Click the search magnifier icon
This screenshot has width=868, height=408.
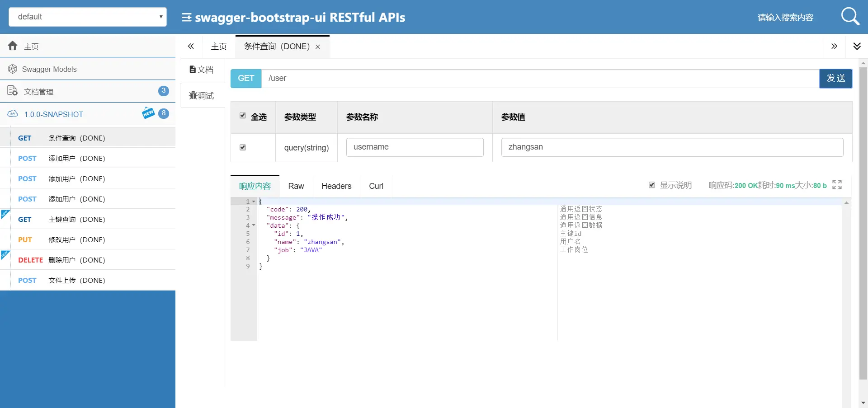[x=850, y=17]
